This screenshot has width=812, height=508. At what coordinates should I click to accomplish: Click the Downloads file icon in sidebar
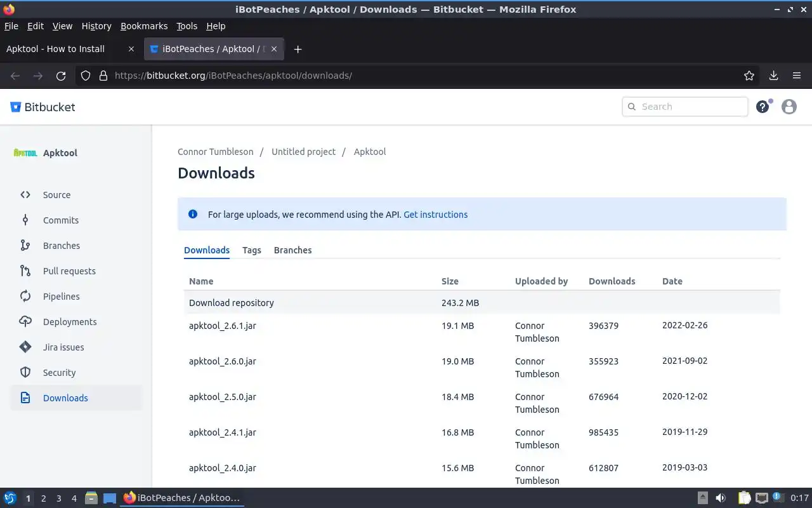[x=25, y=398]
